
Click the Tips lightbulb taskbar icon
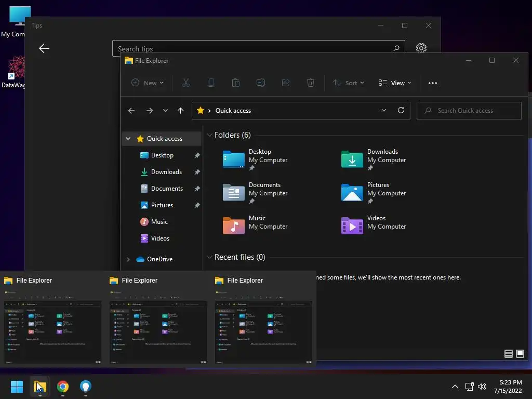coord(86,387)
